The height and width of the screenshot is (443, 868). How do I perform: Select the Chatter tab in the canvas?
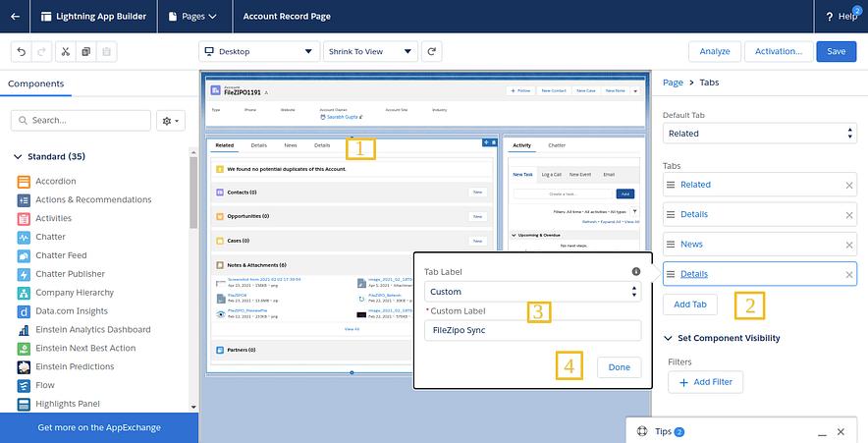point(557,145)
